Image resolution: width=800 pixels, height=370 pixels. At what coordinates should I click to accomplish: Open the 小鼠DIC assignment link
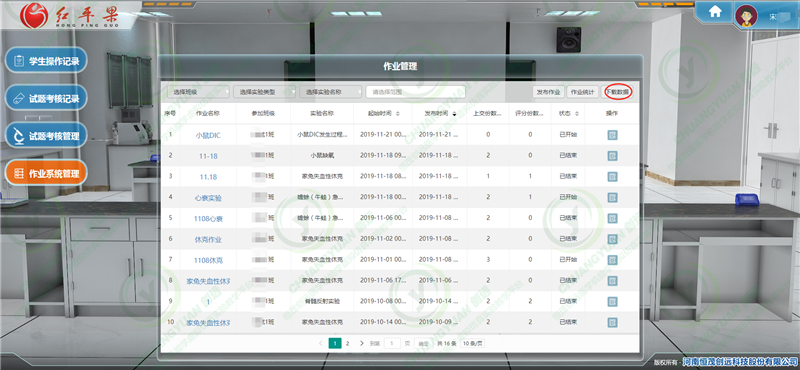click(208, 136)
